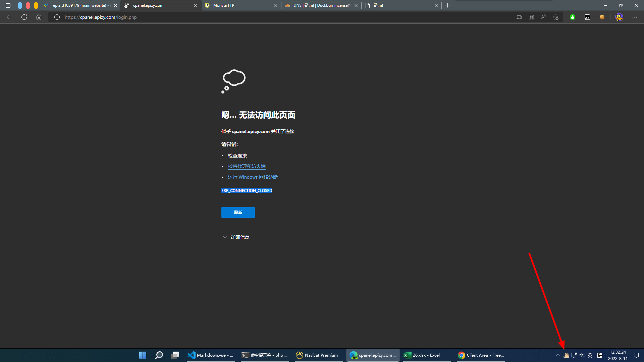Viewport: 644px width, 362px height.
Task: Open Read Aloud from address bar
Action: 543,17
